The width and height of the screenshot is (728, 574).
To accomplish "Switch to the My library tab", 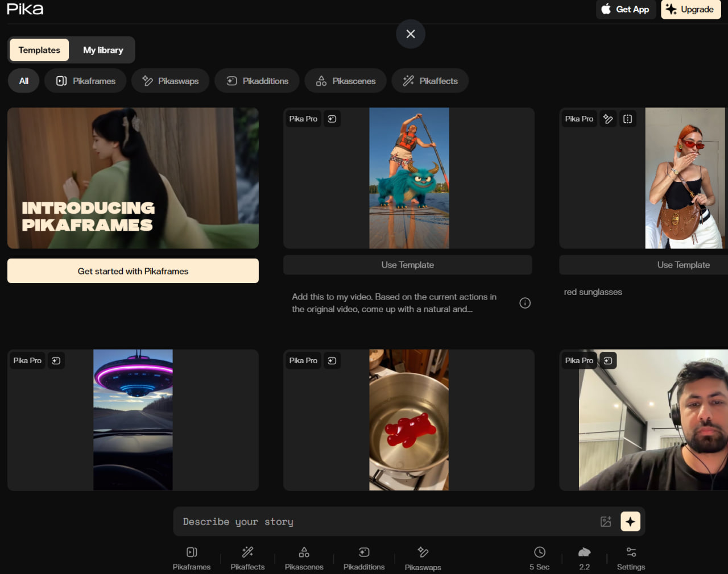I will [x=103, y=50].
